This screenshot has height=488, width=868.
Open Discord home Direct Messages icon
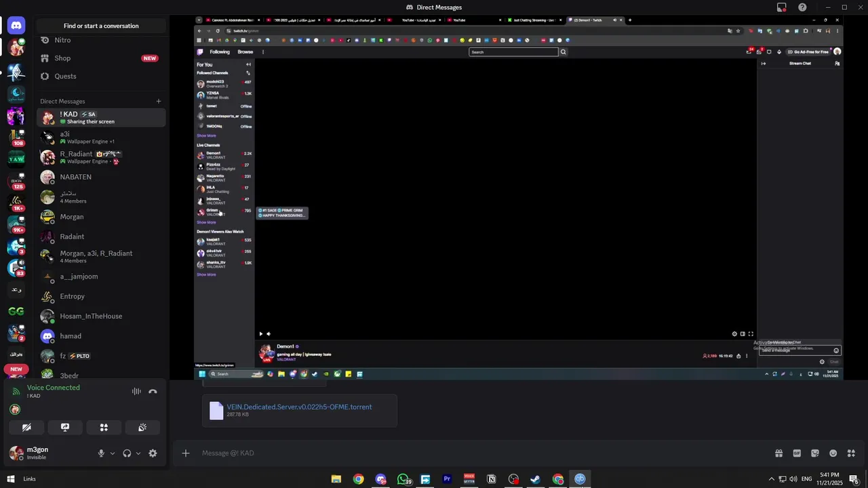(x=16, y=26)
